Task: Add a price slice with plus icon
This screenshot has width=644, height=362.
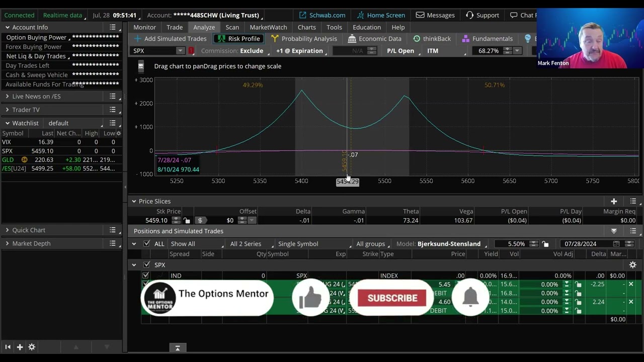Action: point(614,201)
